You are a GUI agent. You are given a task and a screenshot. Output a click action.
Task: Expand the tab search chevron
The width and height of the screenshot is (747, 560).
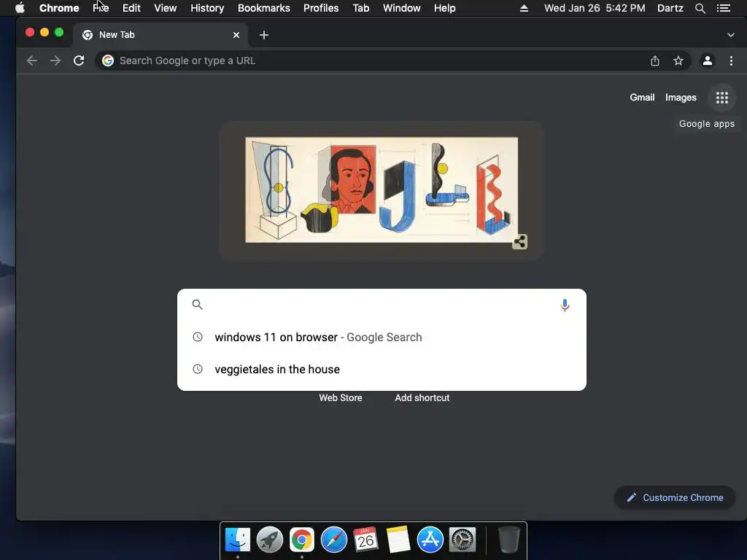coord(731,35)
